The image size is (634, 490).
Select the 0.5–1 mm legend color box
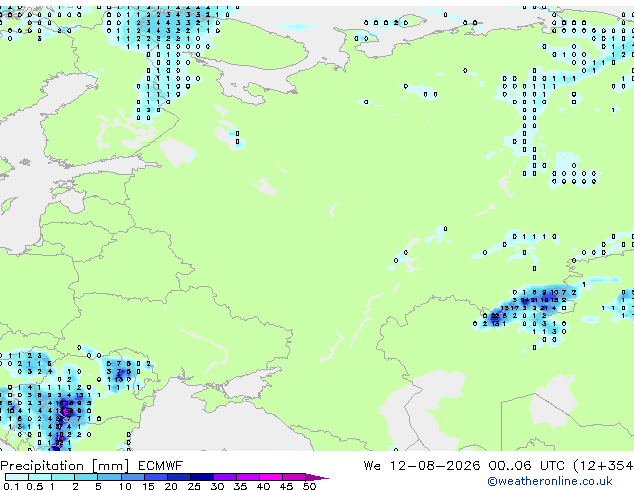pos(40,477)
